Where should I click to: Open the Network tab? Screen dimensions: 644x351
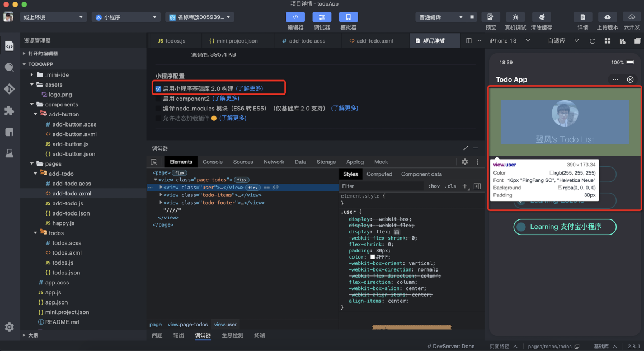[274, 162]
